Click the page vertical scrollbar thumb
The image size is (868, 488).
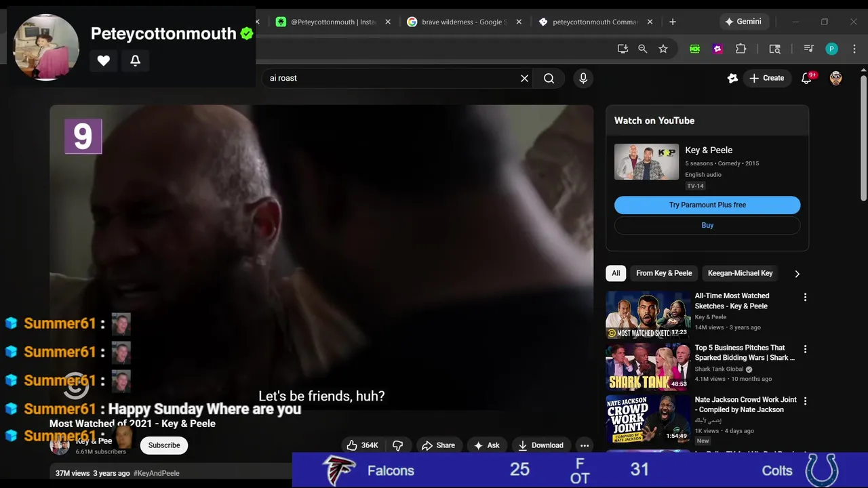tap(863, 137)
